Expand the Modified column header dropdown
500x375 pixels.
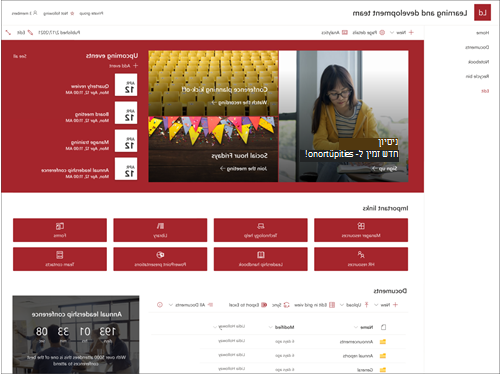coord(271,327)
